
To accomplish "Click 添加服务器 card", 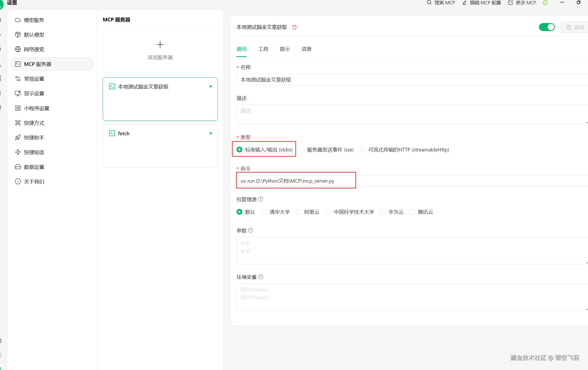I will (160, 51).
